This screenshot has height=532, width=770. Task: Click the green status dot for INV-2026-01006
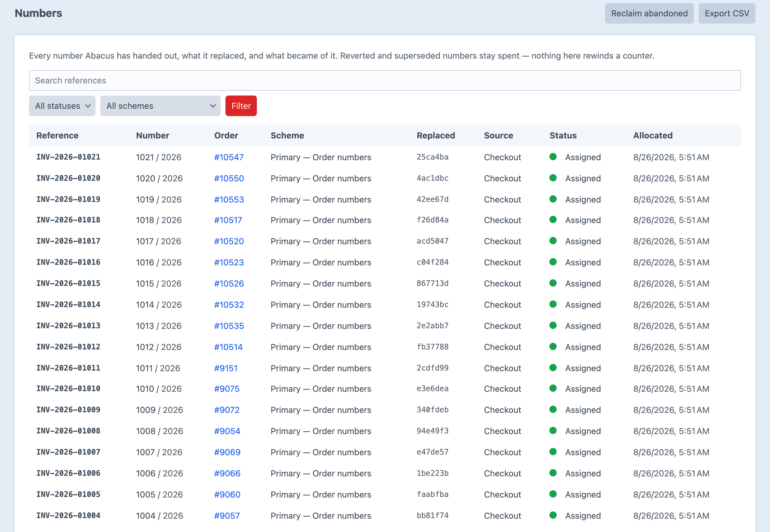click(553, 473)
